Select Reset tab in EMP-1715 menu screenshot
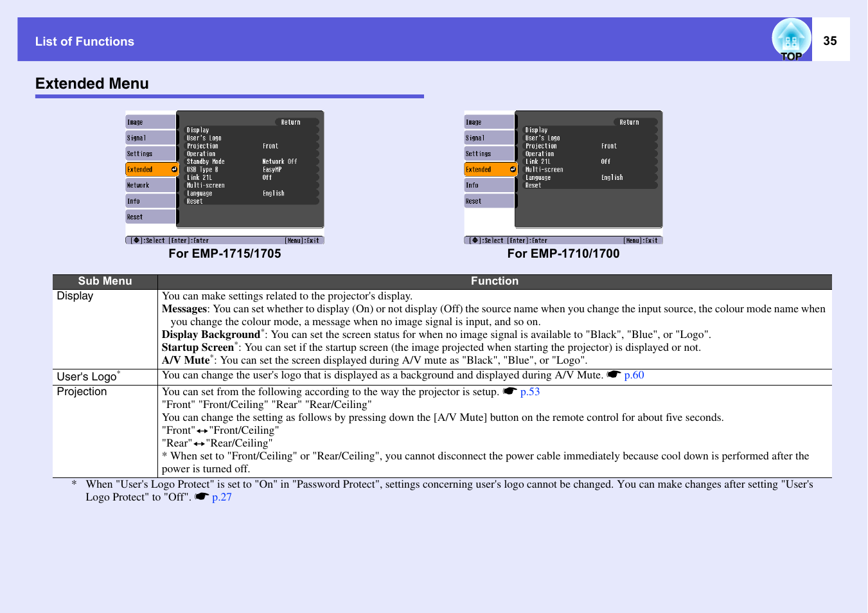Screen dimensions: 868x613 (151, 217)
